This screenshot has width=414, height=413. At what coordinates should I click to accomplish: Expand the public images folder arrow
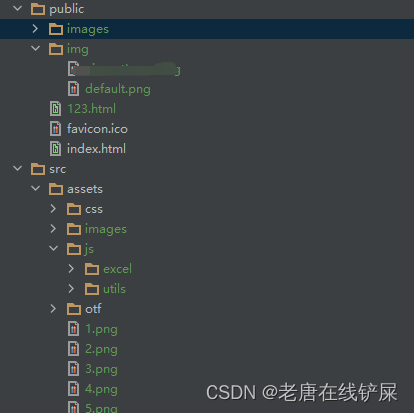click(x=35, y=29)
